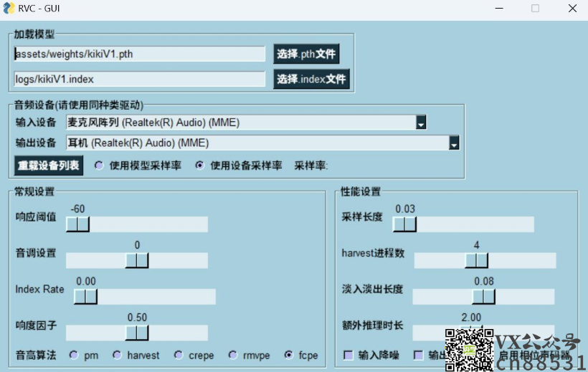This screenshot has height=372, width=588.
Task: Click the 常规设置 section label
Action: click(x=34, y=191)
